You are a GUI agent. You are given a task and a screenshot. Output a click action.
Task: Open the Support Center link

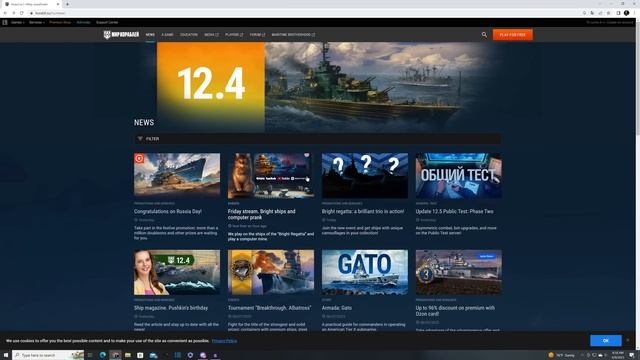tap(107, 22)
